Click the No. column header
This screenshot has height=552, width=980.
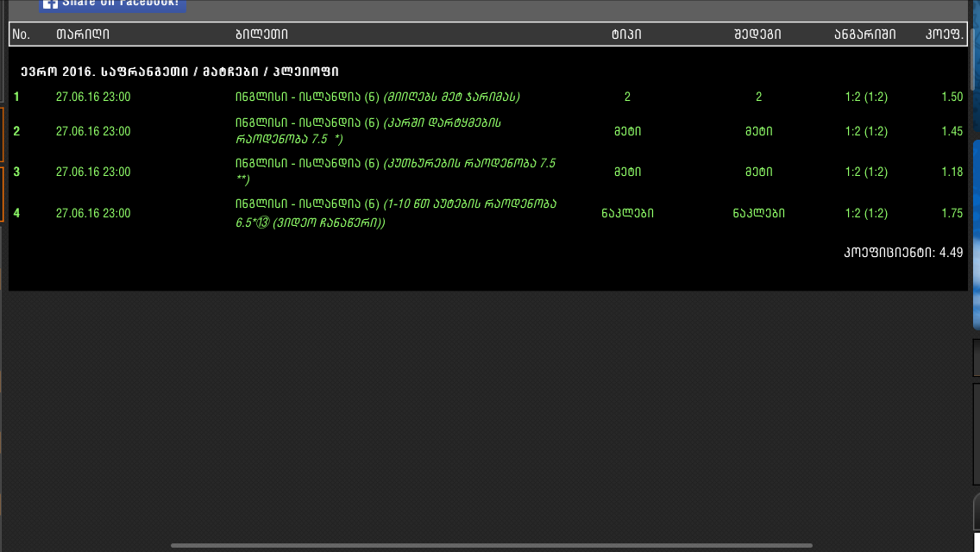(22, 34)
